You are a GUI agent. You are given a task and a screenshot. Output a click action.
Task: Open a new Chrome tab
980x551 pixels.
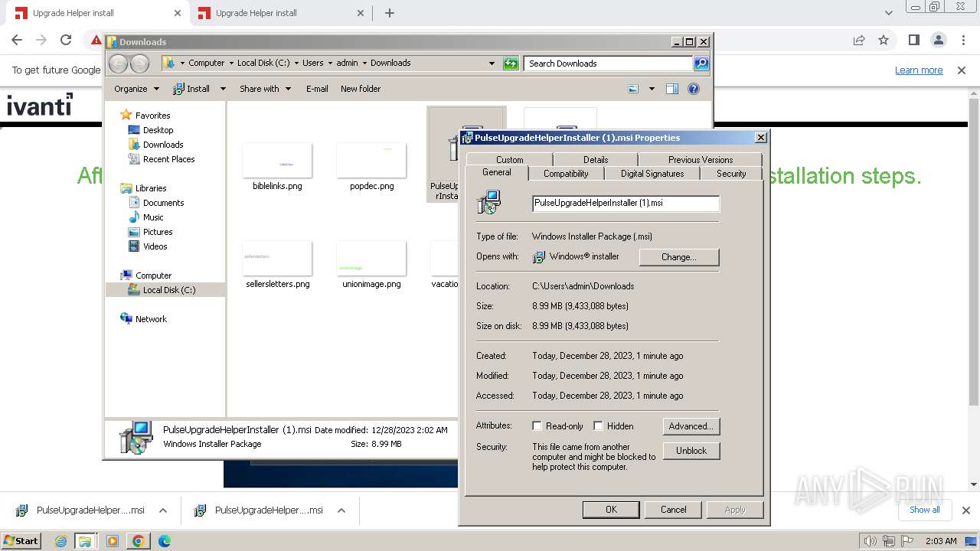pos(390,13)
